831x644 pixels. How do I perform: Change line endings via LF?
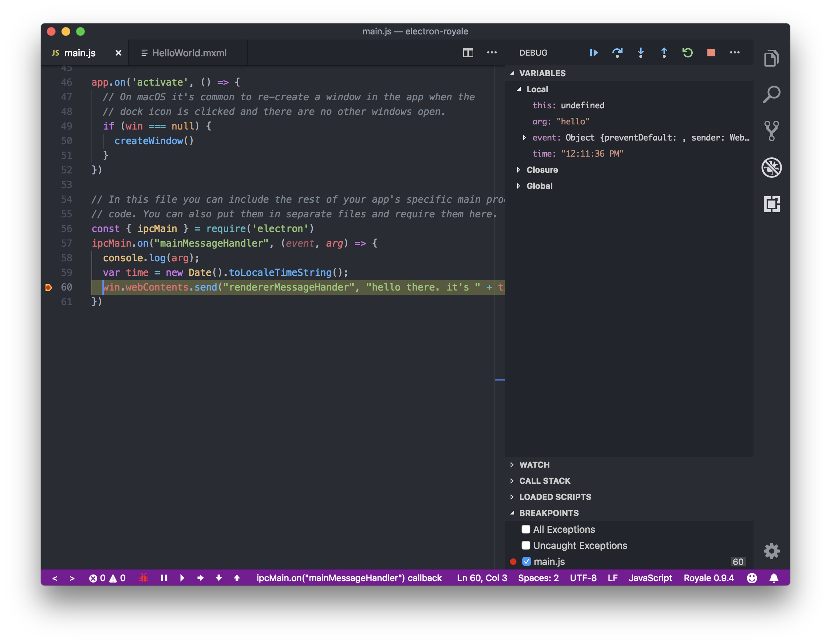point(612,578)
